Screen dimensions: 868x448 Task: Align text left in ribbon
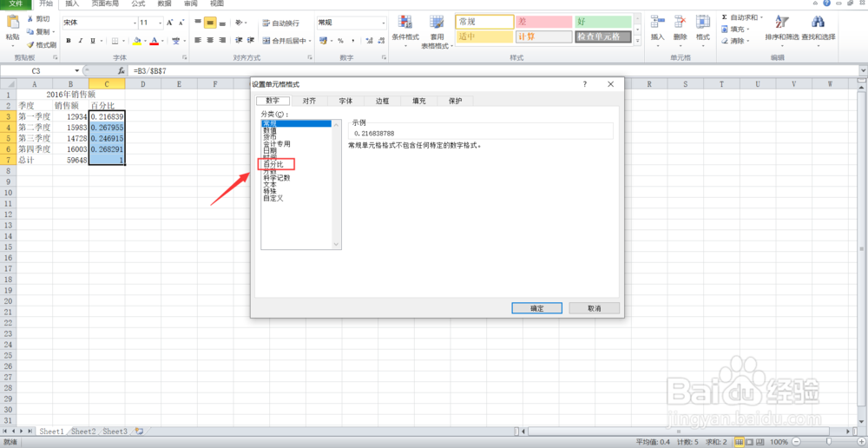(x=198, y=41)
